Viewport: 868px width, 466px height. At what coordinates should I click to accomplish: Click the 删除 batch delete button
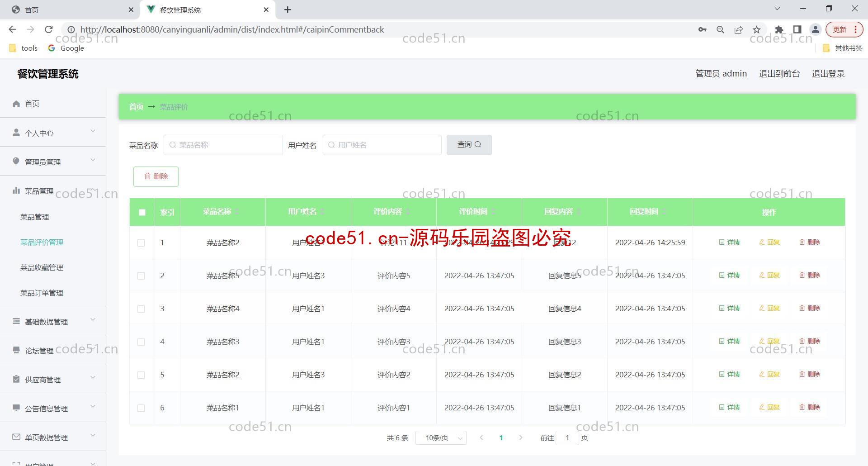coord(156,176)
